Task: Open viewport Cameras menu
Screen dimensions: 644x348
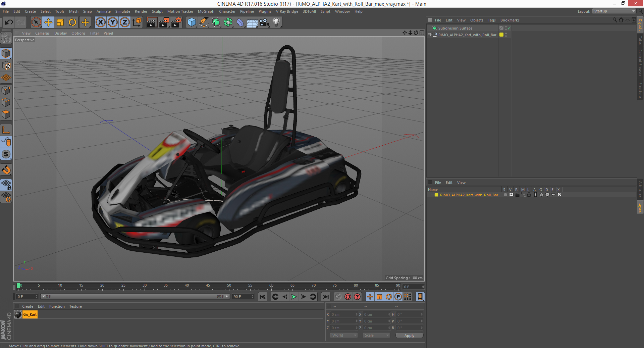Action: [42, 33]
